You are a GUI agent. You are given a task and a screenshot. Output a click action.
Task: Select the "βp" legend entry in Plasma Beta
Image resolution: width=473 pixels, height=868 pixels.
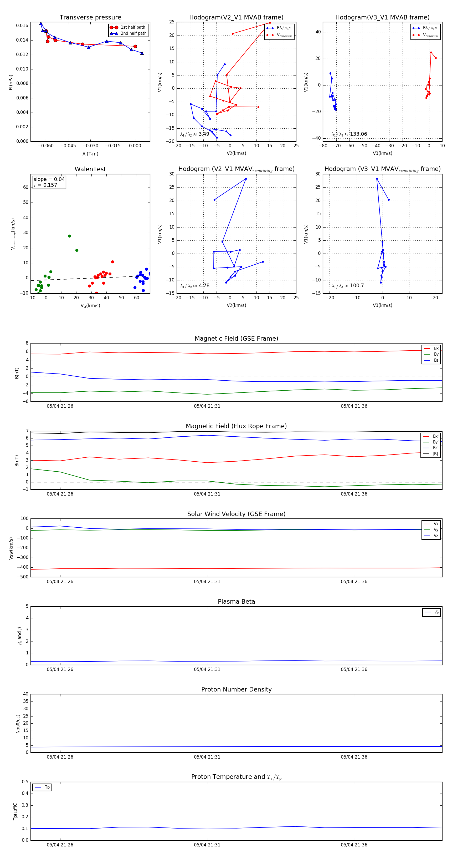tap(432, 612)
